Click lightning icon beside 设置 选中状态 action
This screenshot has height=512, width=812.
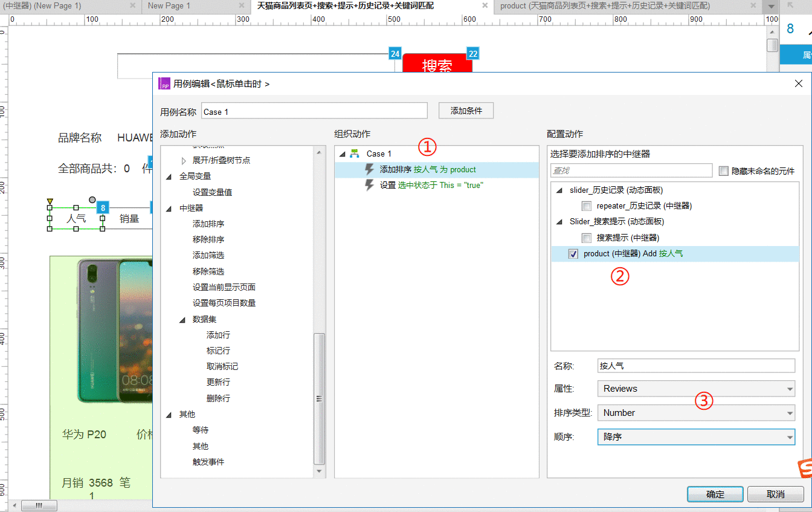point(369,185)
